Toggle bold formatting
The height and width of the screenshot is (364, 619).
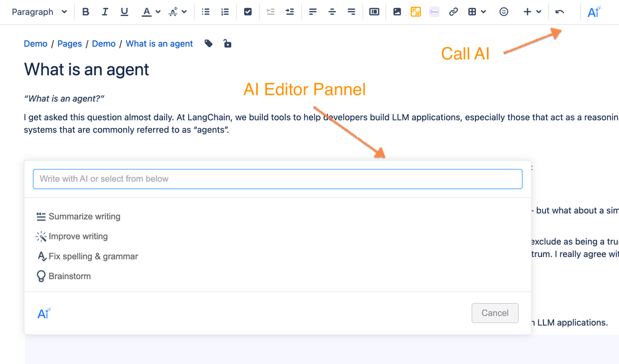pos(86,12)
